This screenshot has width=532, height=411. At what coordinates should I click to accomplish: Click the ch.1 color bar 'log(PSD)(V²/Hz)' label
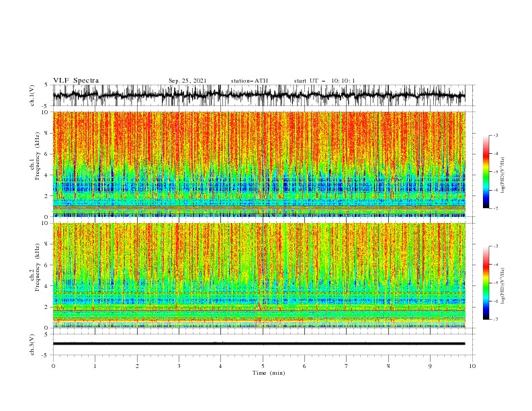[503, 175]
